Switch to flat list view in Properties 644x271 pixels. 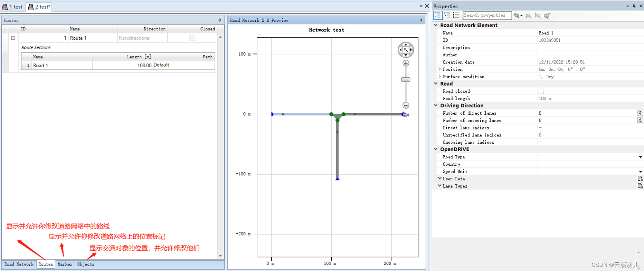click(456, 15)
